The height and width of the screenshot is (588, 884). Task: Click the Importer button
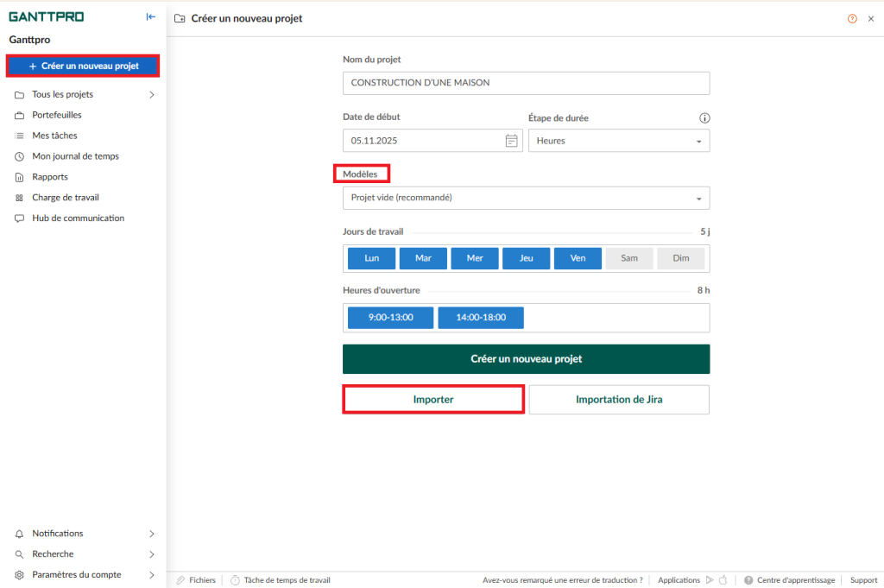(x=433, y=399)
